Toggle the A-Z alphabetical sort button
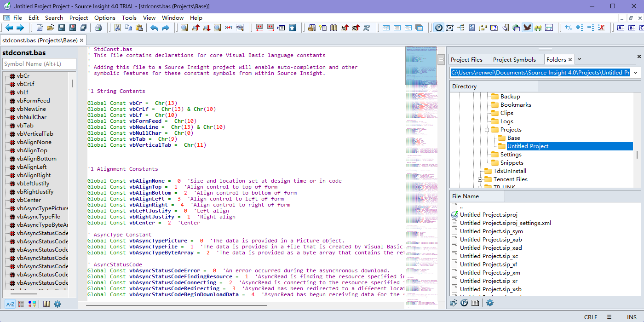The width and height of the screenshot is (644, 322). [10, 304]
